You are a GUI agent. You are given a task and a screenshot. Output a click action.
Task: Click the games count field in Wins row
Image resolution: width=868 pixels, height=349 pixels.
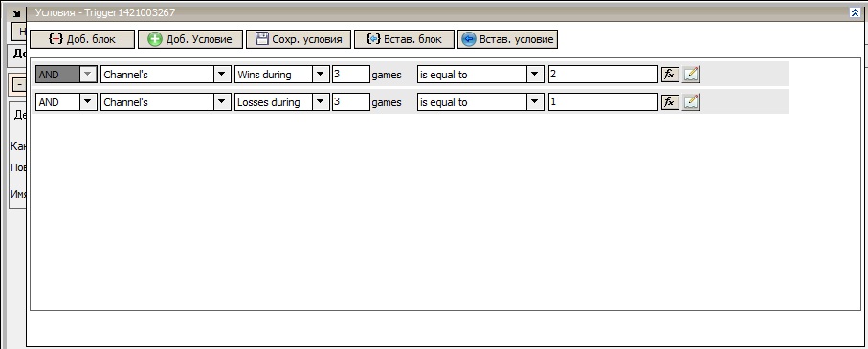pyautogui.click(x=351, y=75)
